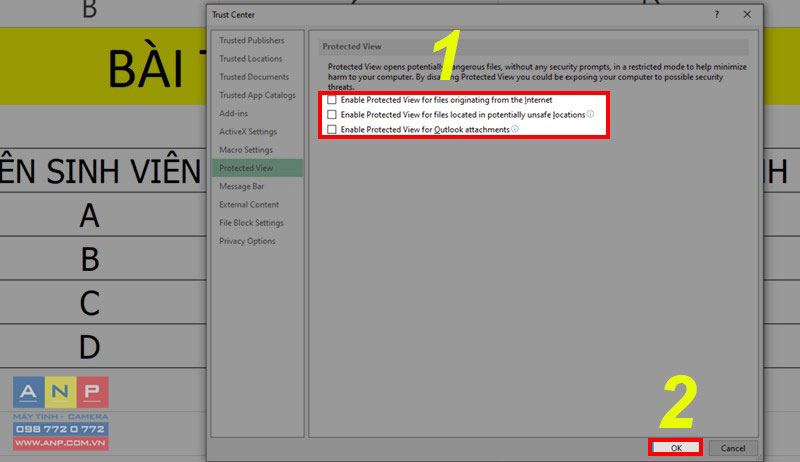Open ActiveX Settings page
The height and width of the screenshot is (462, 800).
(258, 132)
